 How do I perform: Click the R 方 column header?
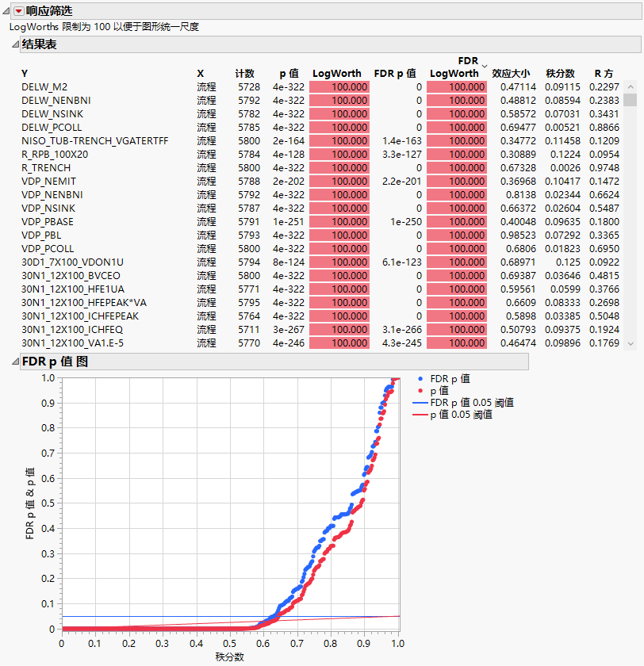click(604, 74)
